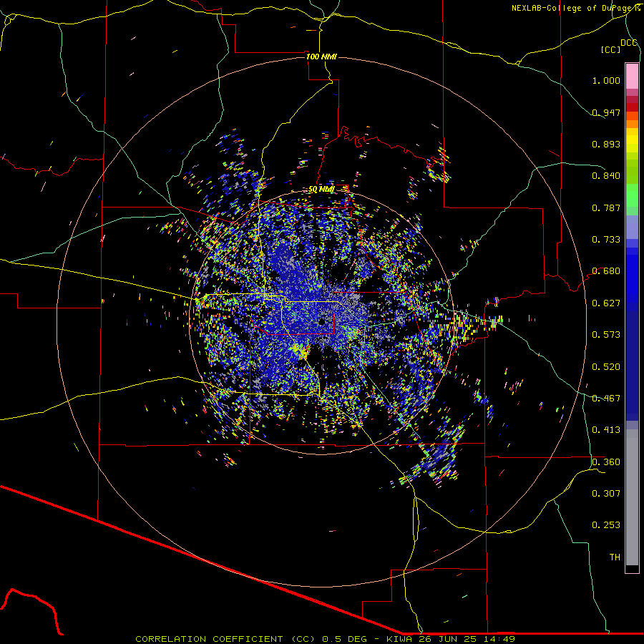Image resolution: width=644 pixels, height=644 pixels.
Task: Click the black radar site dot at center
Action: click(x=322, y=321)
